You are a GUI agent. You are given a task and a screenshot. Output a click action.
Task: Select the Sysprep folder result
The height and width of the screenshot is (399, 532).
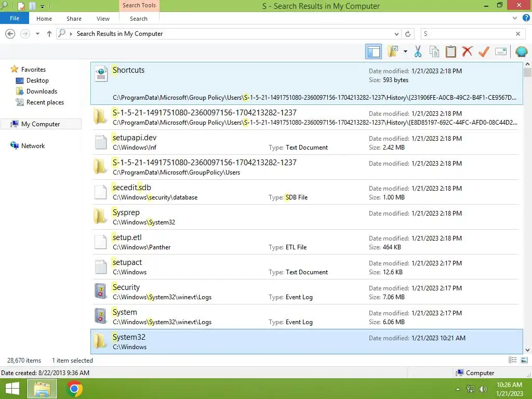tap(305, 217)
